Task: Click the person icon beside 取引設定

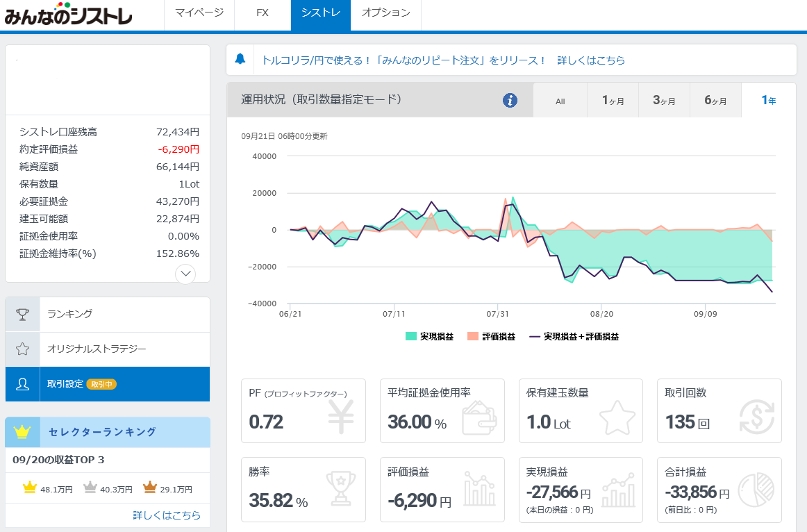Action: point(22,385)
